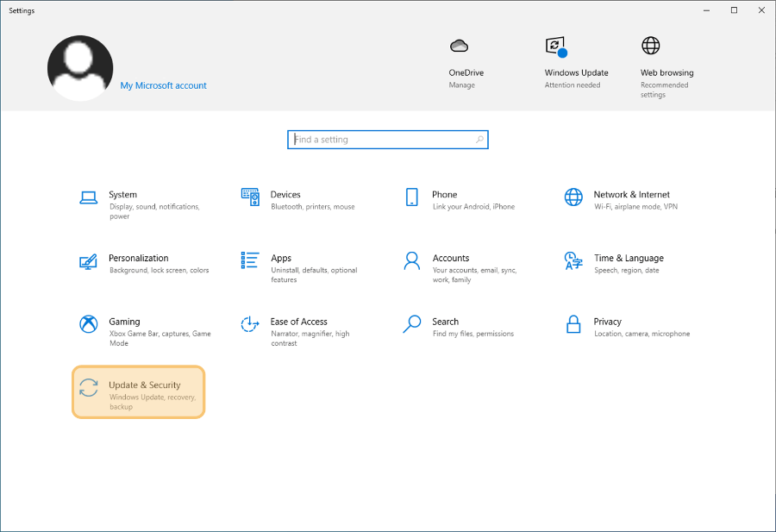The height and width of the screenshot is (532, 776).
Task: Click the Windows Update label
Action: (577, 72)
